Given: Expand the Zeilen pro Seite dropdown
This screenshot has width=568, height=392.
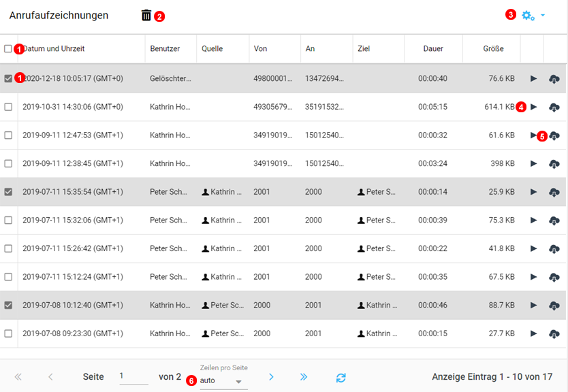Looking at the screenshot, I should 223,381.
